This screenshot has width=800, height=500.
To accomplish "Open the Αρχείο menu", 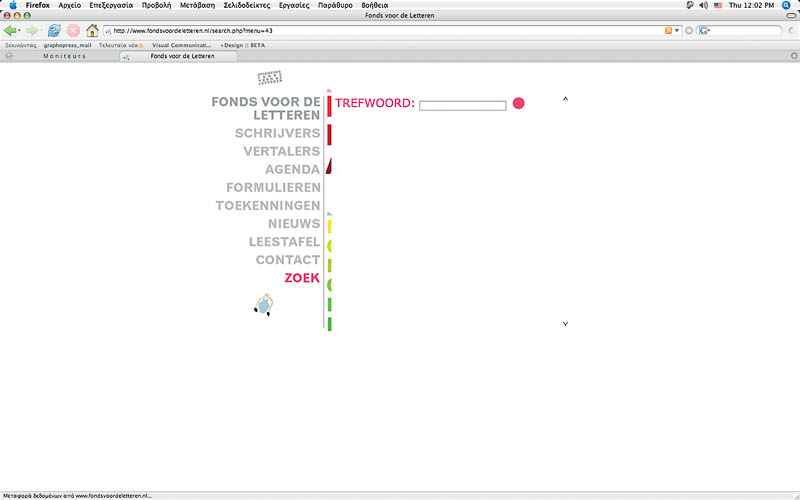I will pos(69,5).
